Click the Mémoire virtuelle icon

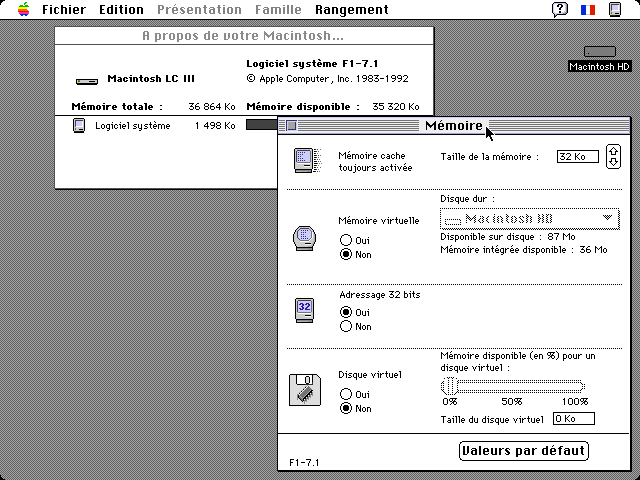point(304,238)
